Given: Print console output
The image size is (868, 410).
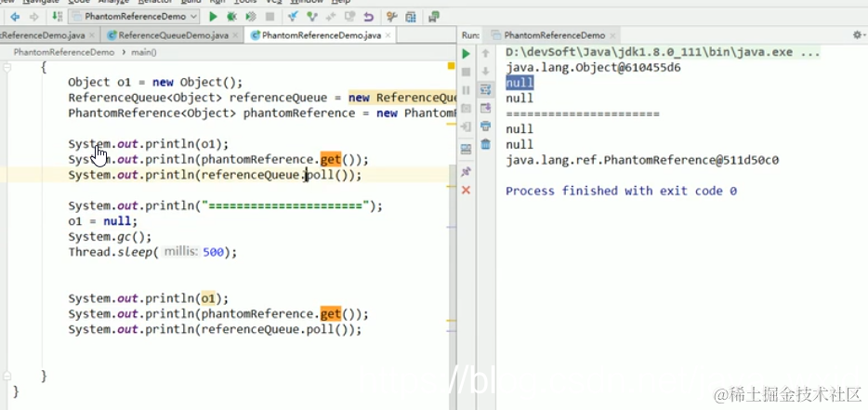Looking at the screenshot, I should coord(485,126).
